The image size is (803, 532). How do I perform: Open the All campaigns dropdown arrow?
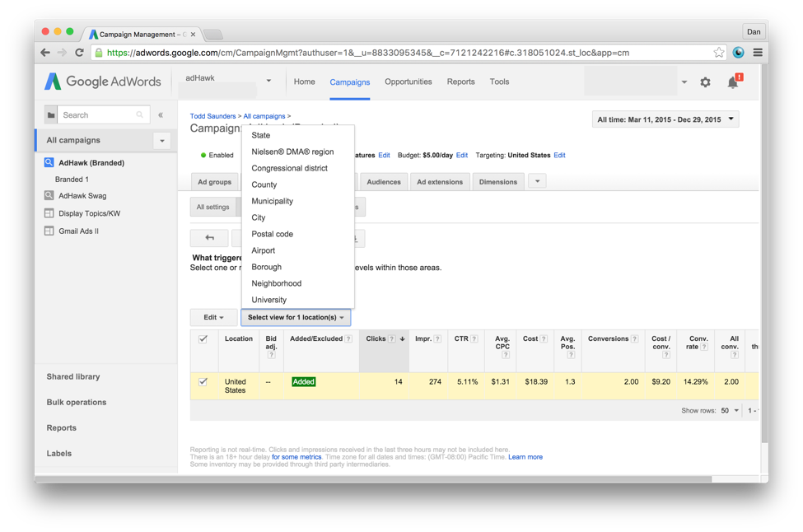pos(161,141)
